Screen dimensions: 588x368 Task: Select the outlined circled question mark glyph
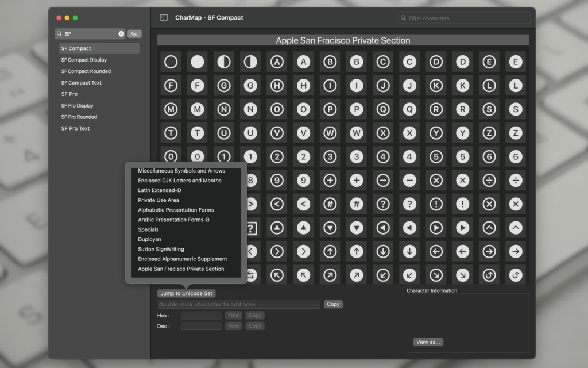coord(383,204)
